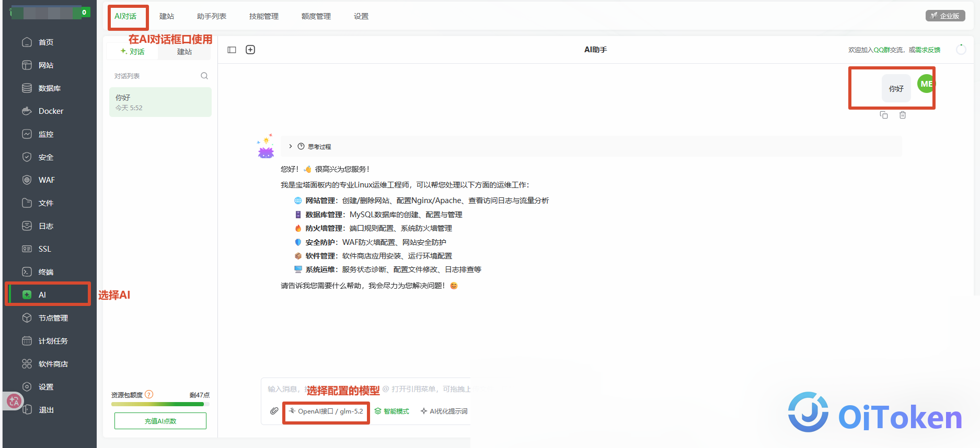Click the 充值AI点数 button
980x448 pixels.
[x=160, y=421]
